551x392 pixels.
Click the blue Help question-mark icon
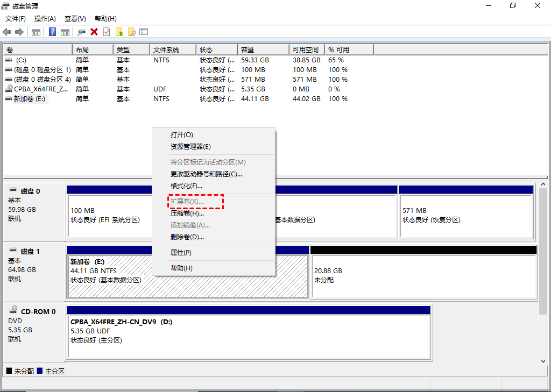coord(53,32)
